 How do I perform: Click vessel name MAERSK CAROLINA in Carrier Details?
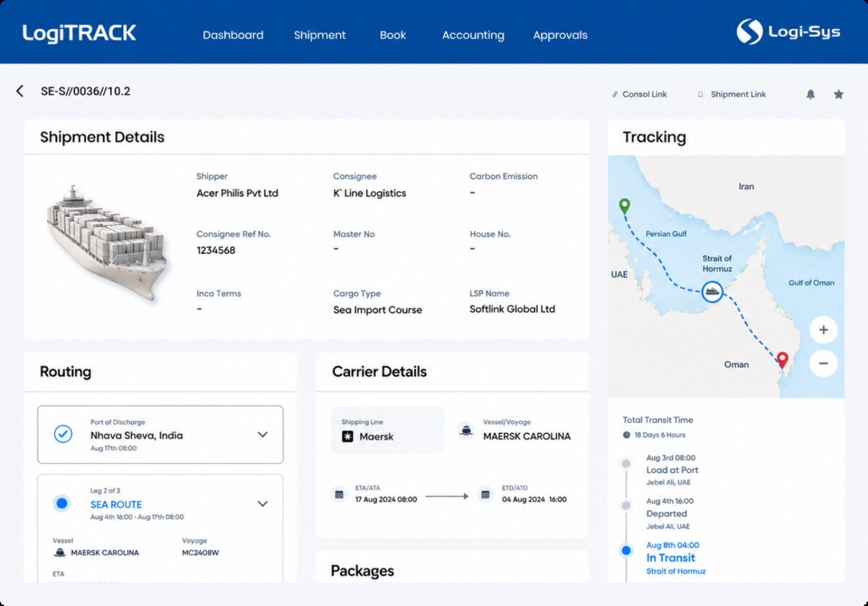pyautogui.click(x=527, y=436)
